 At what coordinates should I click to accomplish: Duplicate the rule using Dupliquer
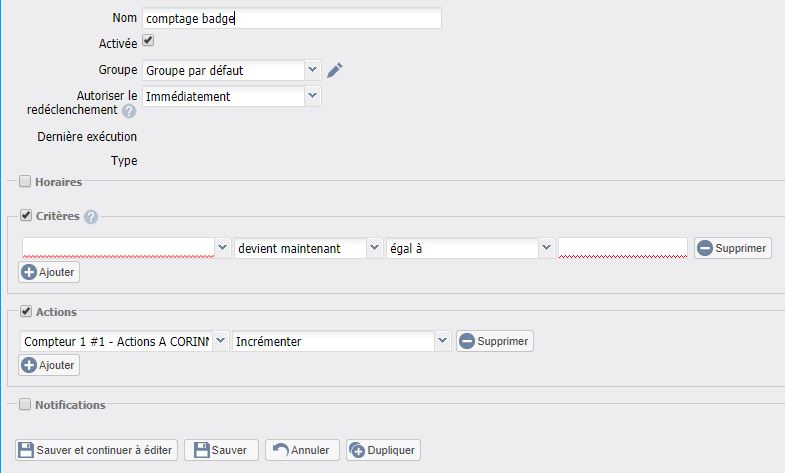click(383, 450)
